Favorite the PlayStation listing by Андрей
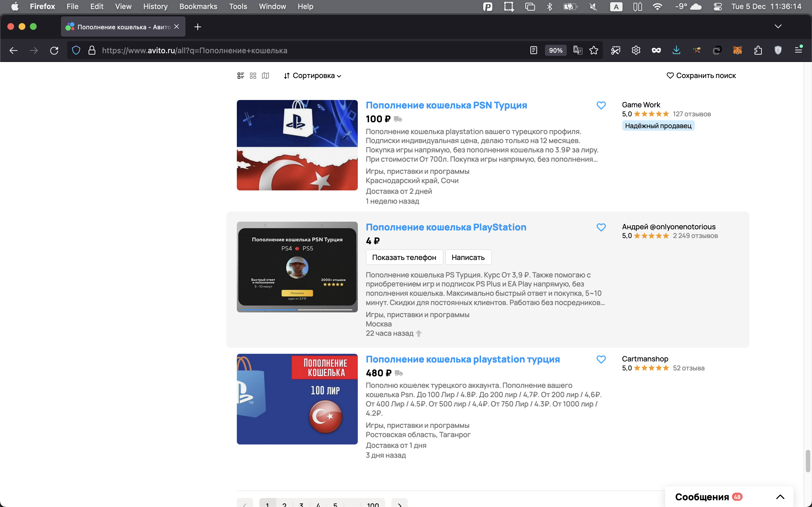Screen dimensions: 812x507 tap(601, 227)
